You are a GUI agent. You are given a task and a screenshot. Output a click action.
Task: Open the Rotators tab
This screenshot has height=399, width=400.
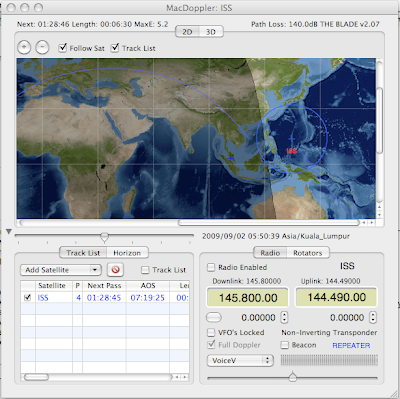308,253
